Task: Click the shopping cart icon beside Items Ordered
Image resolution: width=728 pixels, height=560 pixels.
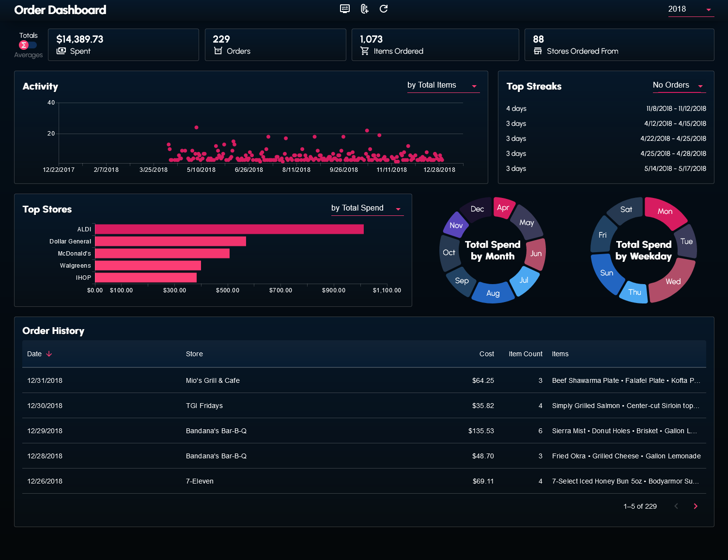Action: point(365,51)
